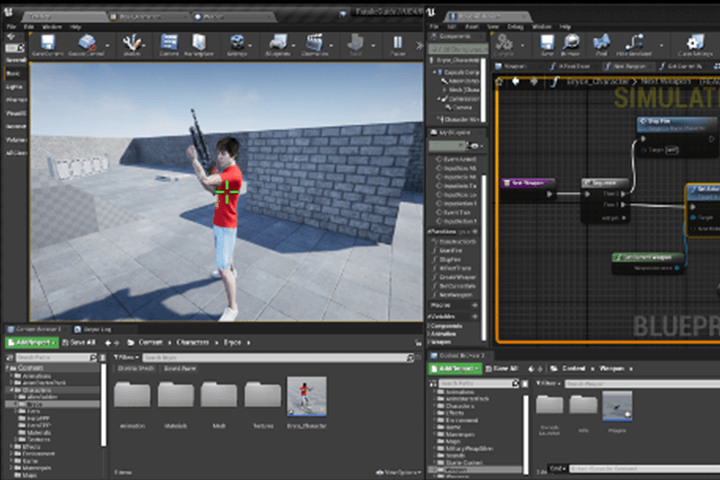Open the Cinematics dropdown arrow
The height and width of the screenshot is (480, 720).
click(331, 45)
